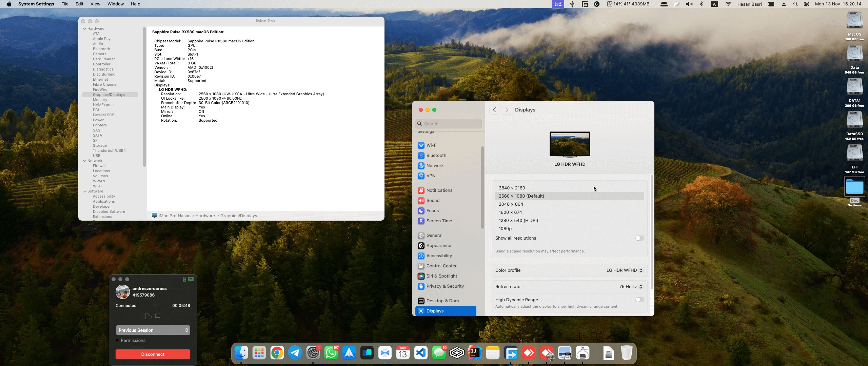
Task: Select Thunderbolt/USB4 in the hardware list
Action: [x=109, y=151]
